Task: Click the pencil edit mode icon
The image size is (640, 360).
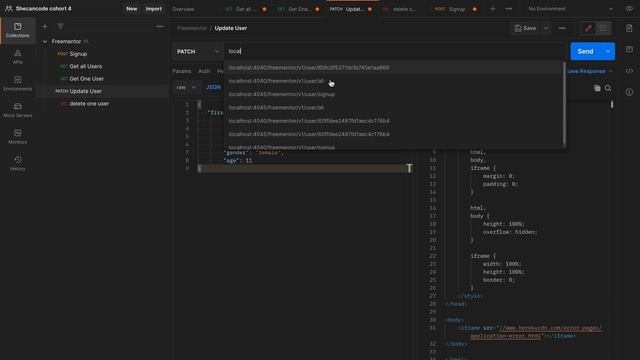Action: (x=588, y=28)
